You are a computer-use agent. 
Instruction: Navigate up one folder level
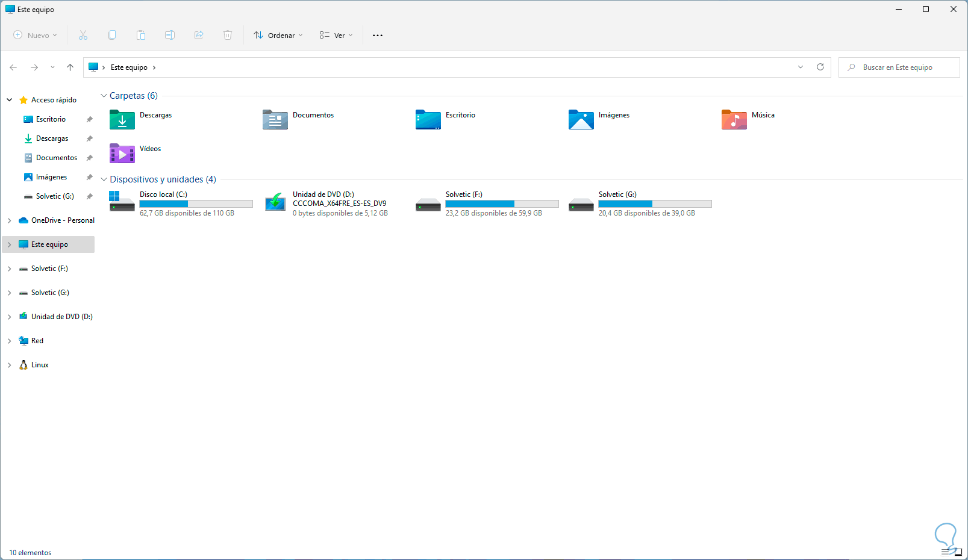point(70,67)
